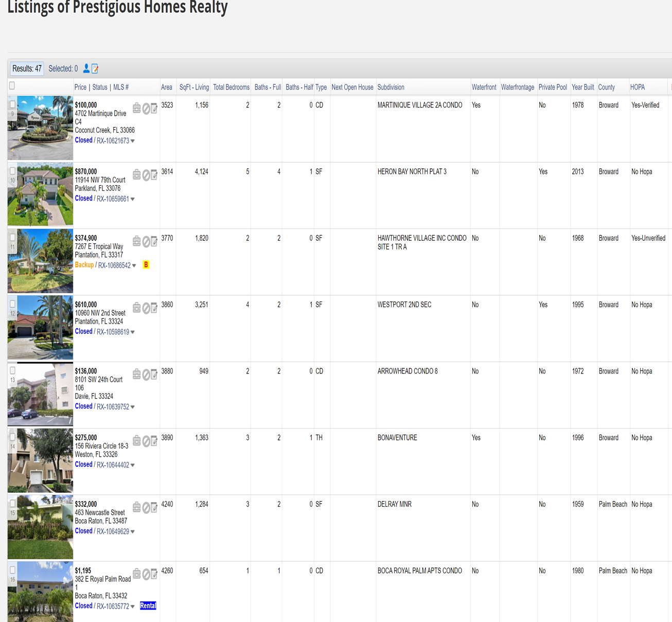
Task: Toggle the select-all checkbox in header row
Action: [x=12, y=86]
